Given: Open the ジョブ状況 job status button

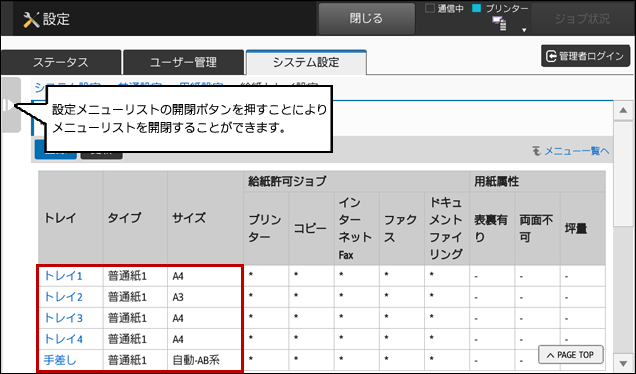Looking at the screenshot, I should pyautogui.click(x=582, y=19).
